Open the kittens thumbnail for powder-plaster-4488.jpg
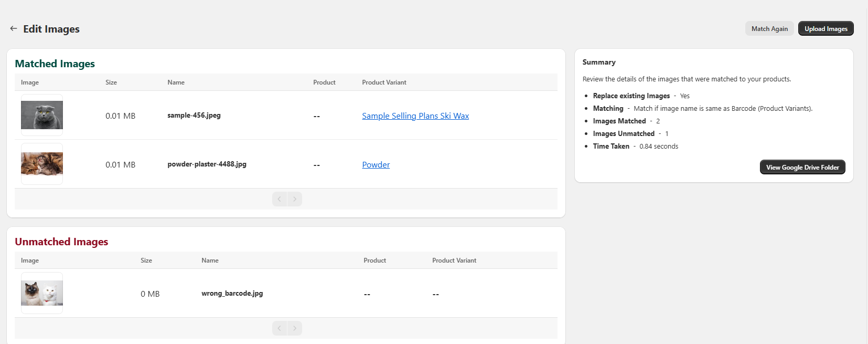 tap(42, 164)
